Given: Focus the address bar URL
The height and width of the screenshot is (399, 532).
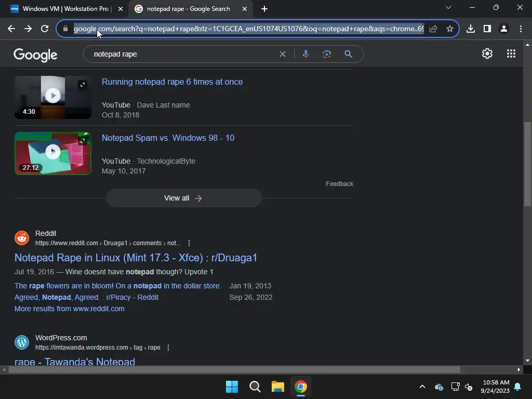Looking at the screenshot, I should point(249,29).
